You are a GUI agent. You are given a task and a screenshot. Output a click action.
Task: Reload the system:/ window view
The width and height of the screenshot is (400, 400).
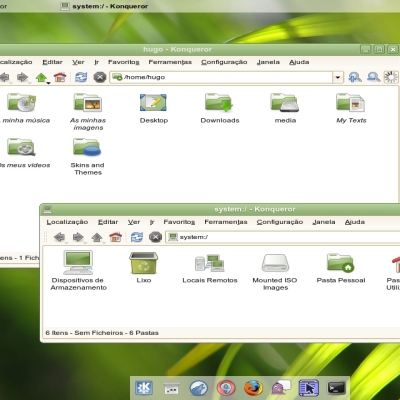point(137,237)
